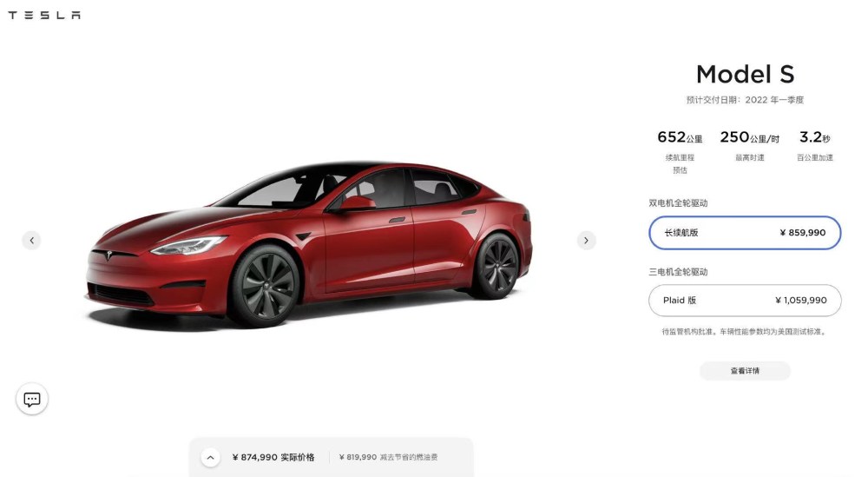868x477 pixels.
Task: Click the 查看详情 button
Action: (745, 371)
